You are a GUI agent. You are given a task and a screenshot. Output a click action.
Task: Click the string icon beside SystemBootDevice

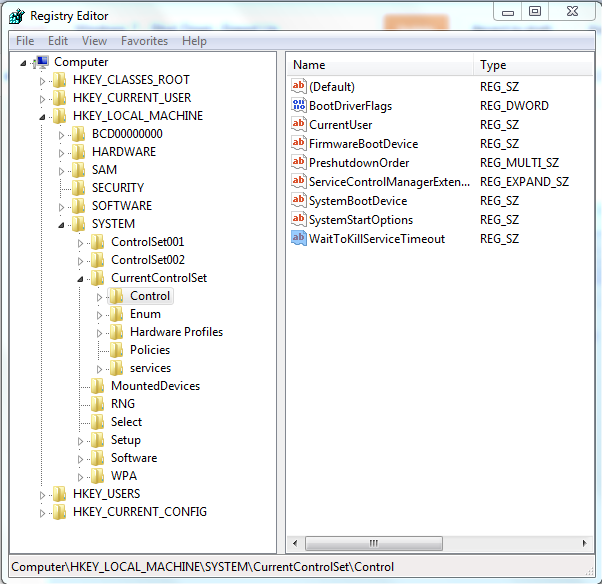pyautogui.click(x=299, y=200)
